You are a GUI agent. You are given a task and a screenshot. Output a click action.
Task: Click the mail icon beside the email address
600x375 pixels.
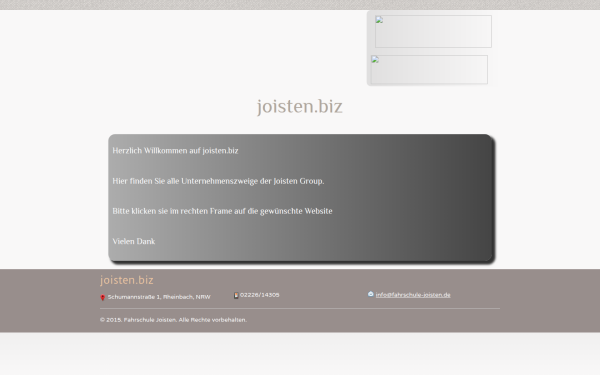(370, 294)
